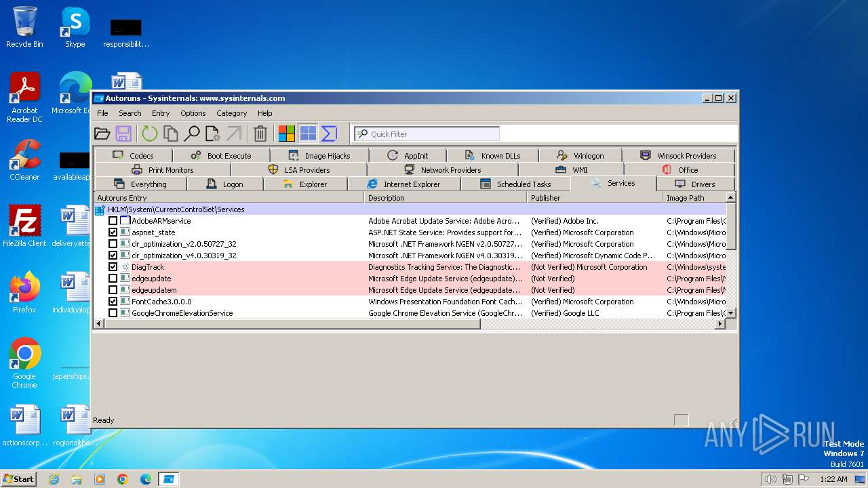Enable clr_optimization_v2.0.50727_32 checkbox
Viewport: 868px width, 488px height.
[113, 244]
